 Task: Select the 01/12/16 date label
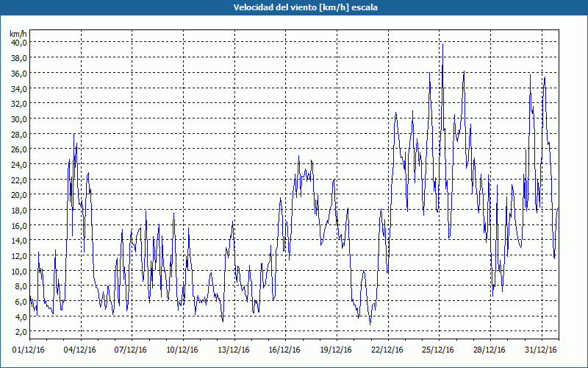coord(29,350)
